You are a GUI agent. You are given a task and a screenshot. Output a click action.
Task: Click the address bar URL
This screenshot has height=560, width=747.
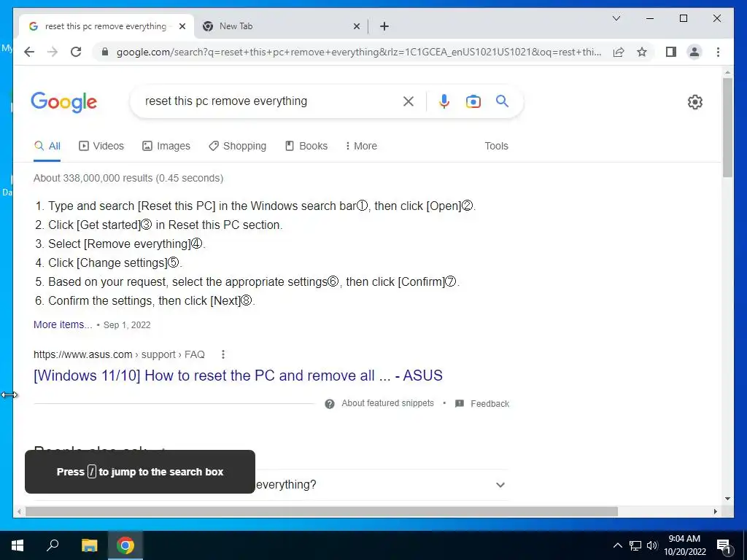(359, 52)
